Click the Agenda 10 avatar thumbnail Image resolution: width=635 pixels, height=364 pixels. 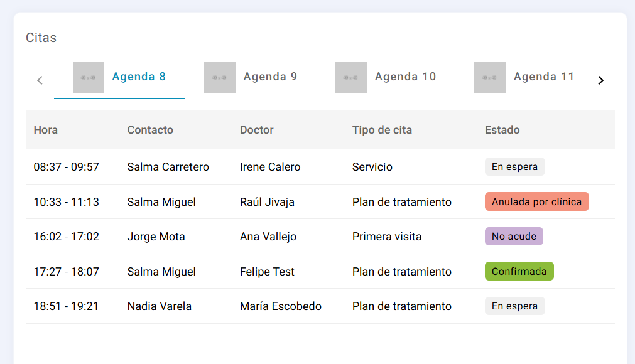(350, 77)
